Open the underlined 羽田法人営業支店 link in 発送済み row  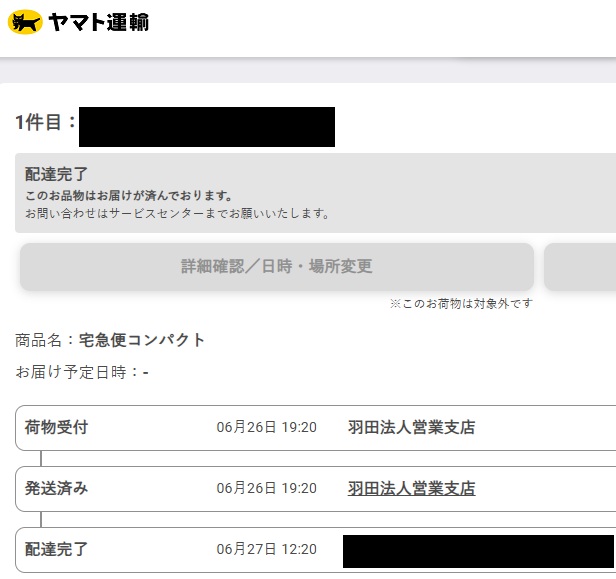point(411,489)
